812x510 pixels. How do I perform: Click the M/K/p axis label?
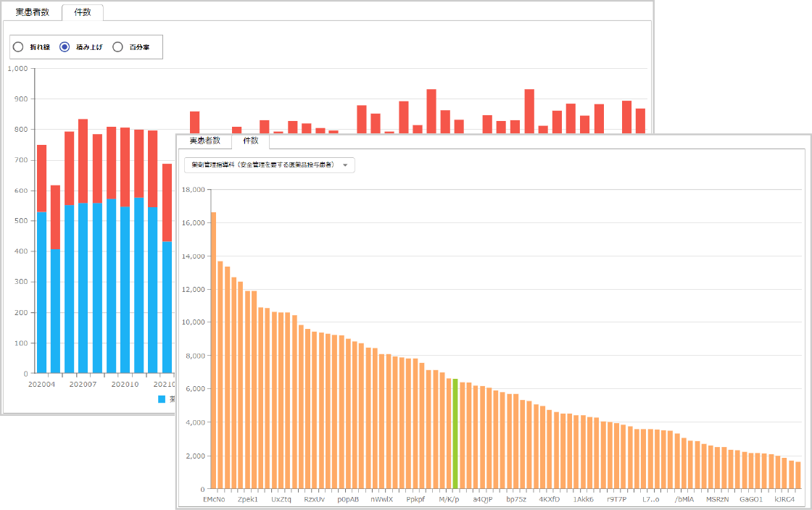click(x=449, y=500)
